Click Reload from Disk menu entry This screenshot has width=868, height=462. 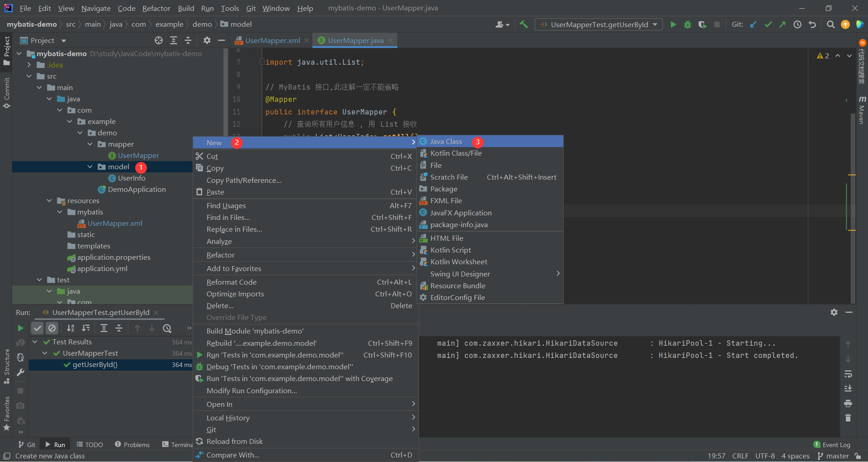[x=306, y=441]
